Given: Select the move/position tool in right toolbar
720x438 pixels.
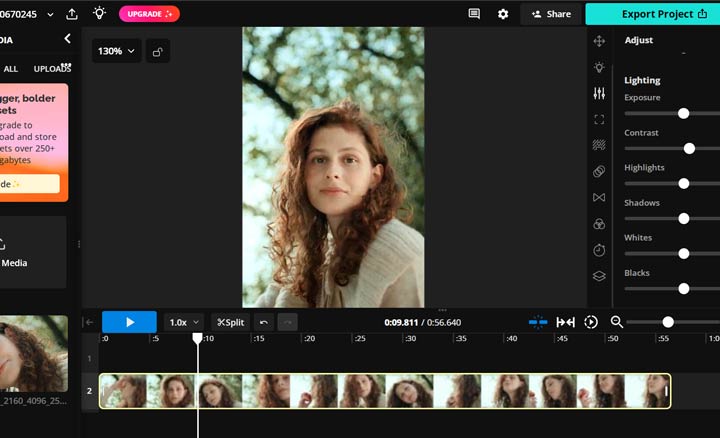Looking at the screenshot, I should (x=599, y=41).
